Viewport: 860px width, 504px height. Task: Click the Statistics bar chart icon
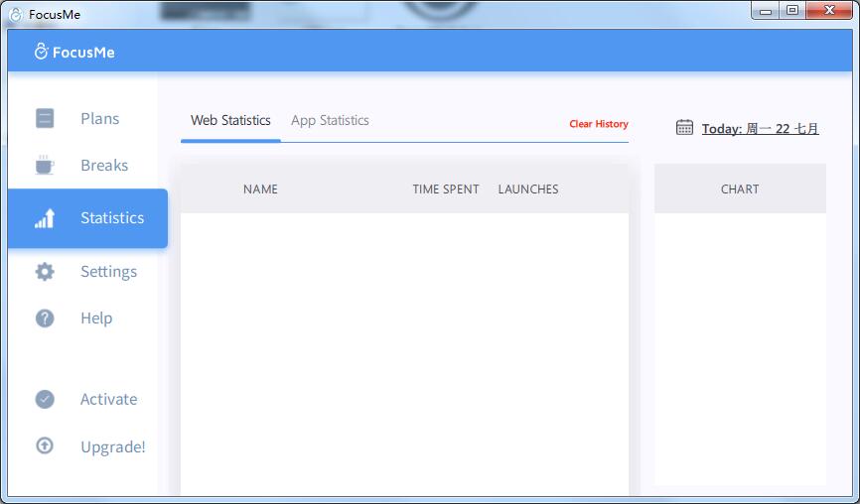click(45, 218)
